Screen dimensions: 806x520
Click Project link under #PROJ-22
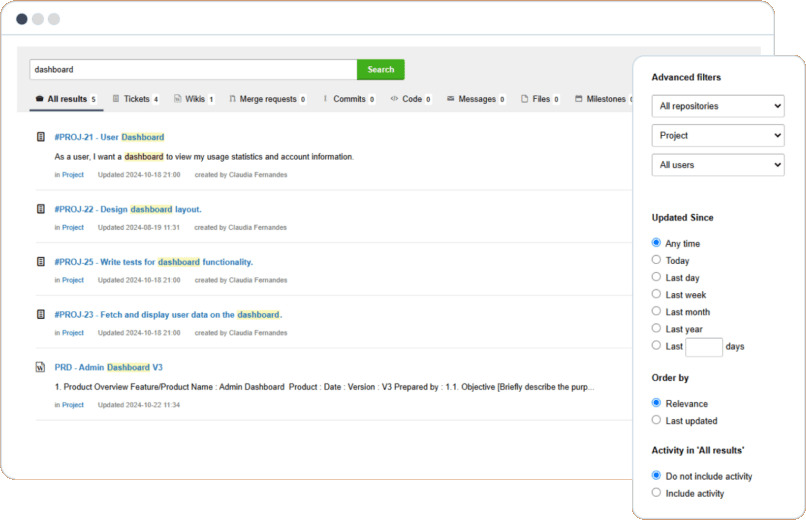(x=72, y=228)
